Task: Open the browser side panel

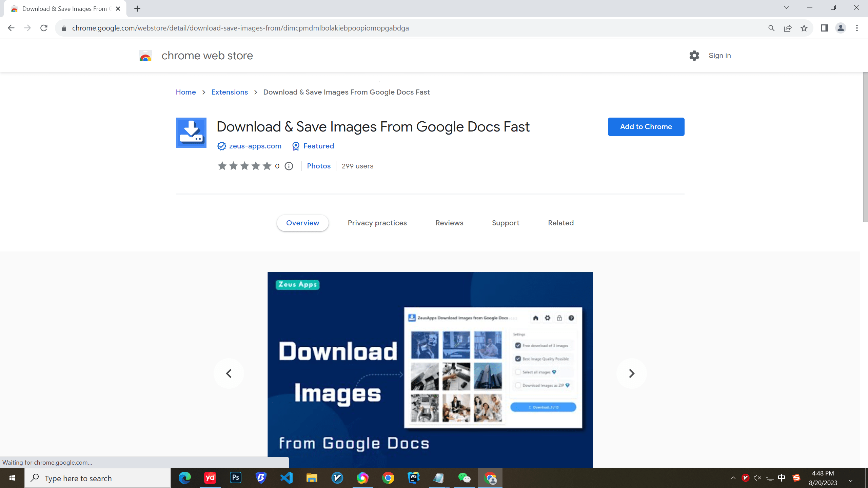Action: coord(824,28)
